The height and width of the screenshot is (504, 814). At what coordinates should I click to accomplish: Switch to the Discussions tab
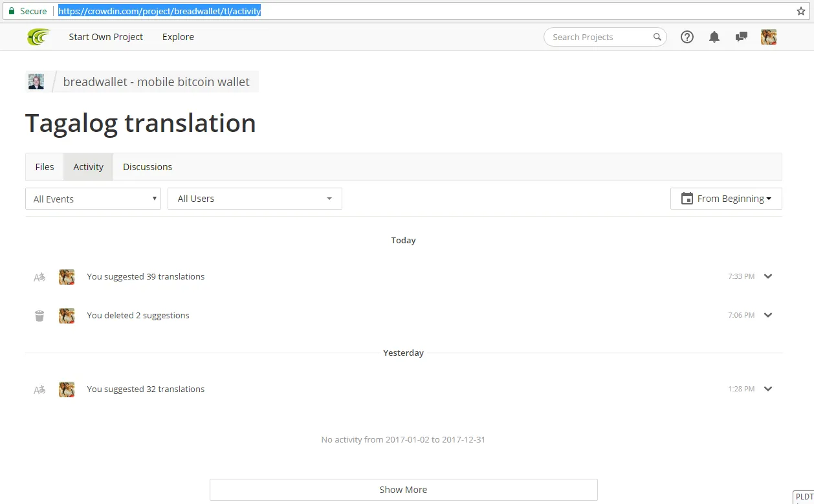click(148, 167)
